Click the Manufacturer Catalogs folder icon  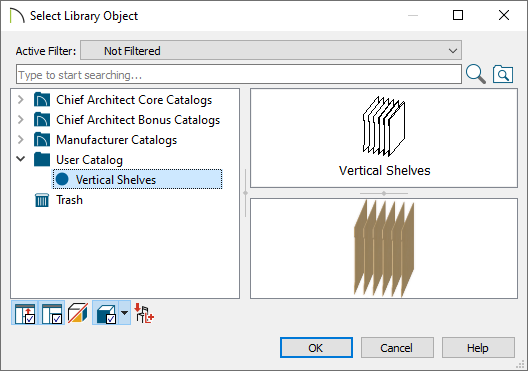point(42,140)
